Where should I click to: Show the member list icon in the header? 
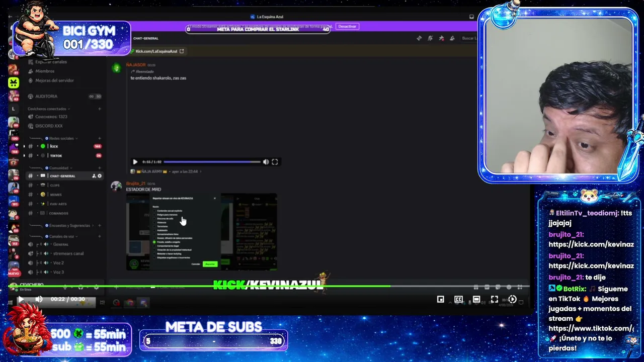coord(452,38)
